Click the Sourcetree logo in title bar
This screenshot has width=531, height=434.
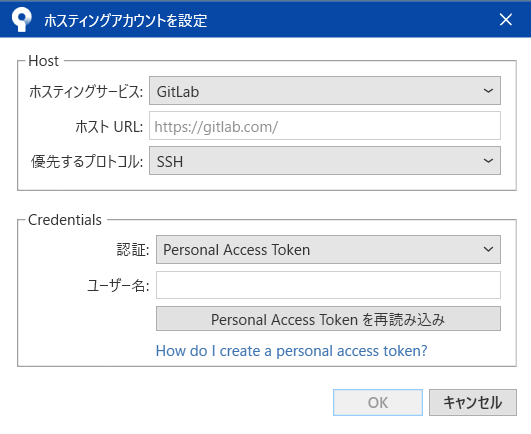coord(21,20)
